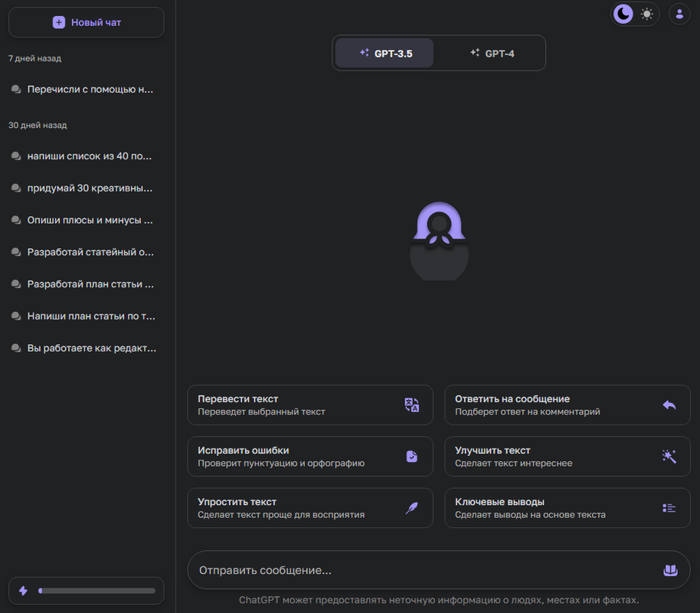Image resolution: width=700 pixels, height=613 pixels.
Task: Open prompt library book icon in message field
Action: click(671, 570)
